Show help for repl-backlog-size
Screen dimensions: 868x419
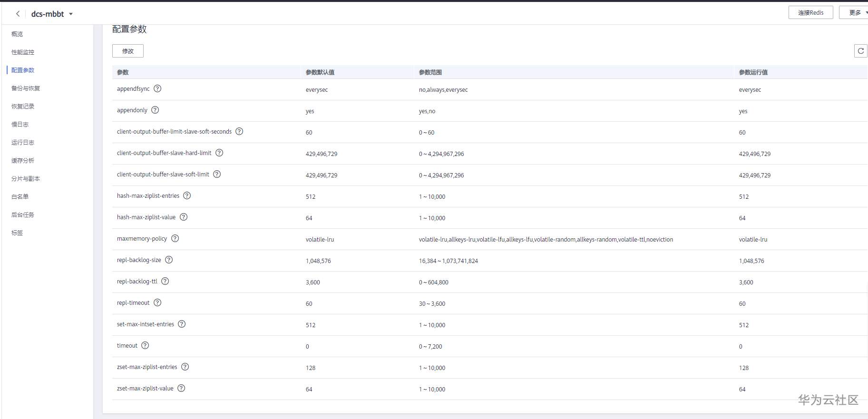(169, 260)
